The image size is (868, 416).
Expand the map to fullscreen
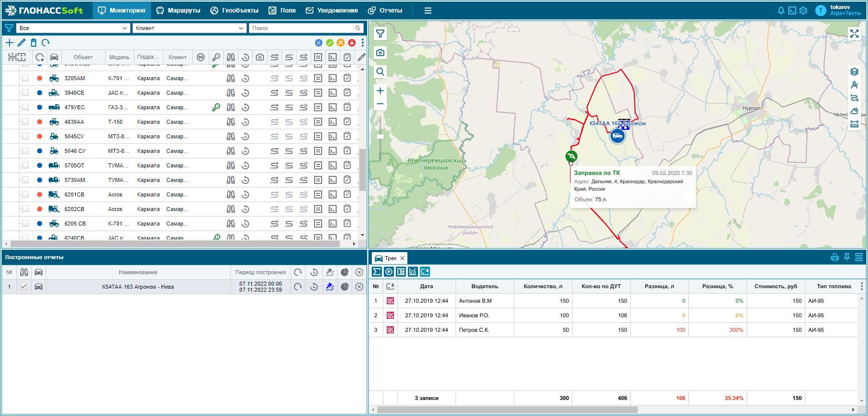pyautogui.click(x=854, y=34)
